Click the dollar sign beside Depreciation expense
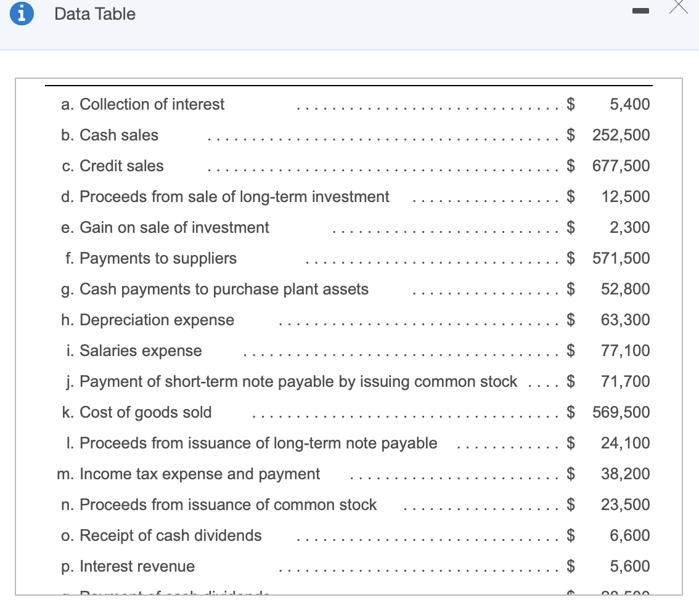 coord(570,320)
